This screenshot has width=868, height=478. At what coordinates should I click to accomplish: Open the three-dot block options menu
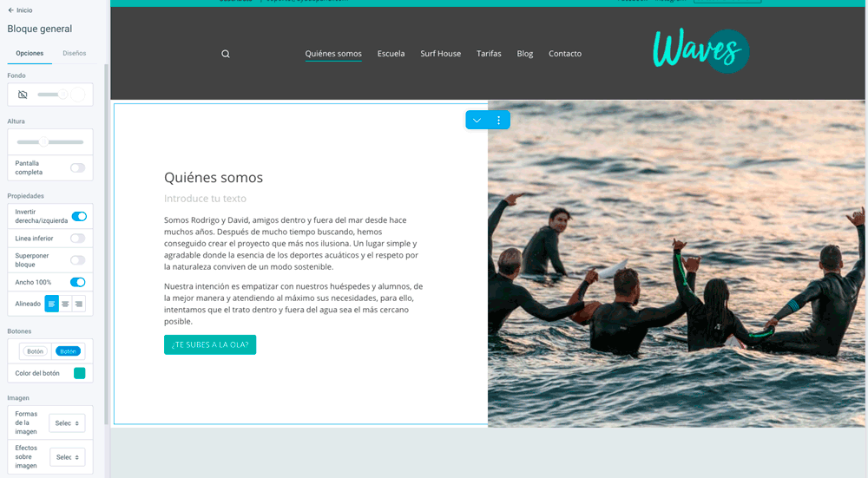coord(499,120)
